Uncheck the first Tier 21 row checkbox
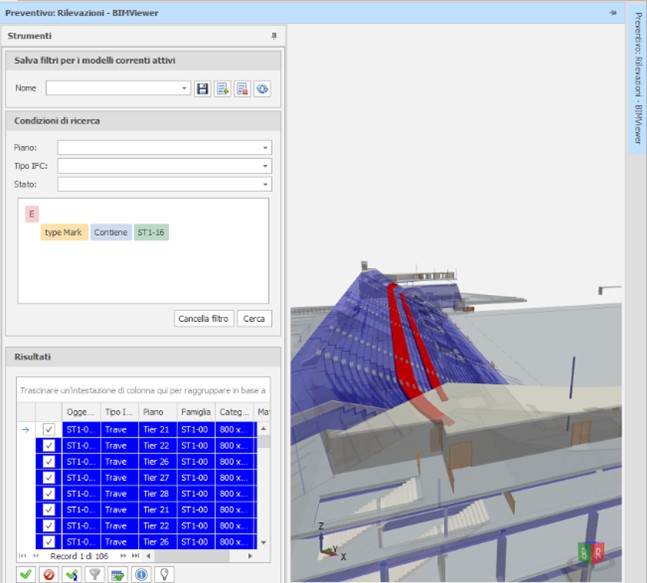The width and height of the screenshot is (647, 583). 48,430
